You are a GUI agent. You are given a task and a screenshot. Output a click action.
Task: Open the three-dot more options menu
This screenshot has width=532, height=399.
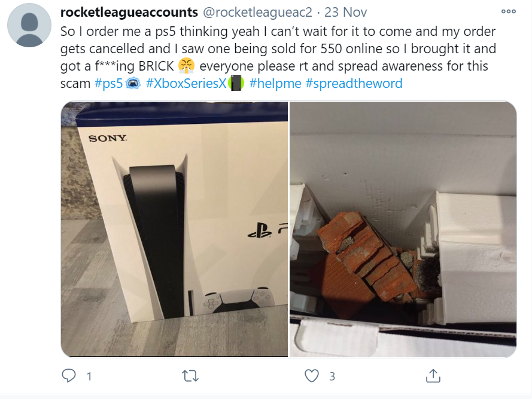[x=509, y=11]
